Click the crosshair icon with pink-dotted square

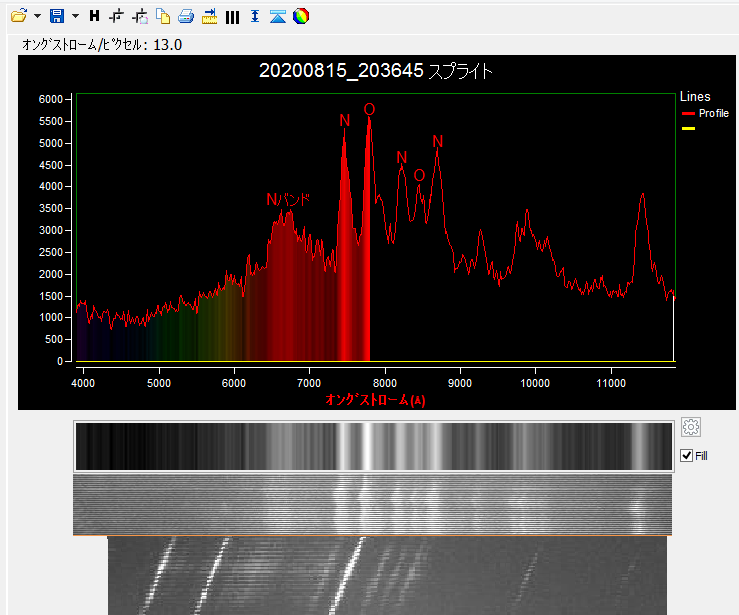[140, 17]
